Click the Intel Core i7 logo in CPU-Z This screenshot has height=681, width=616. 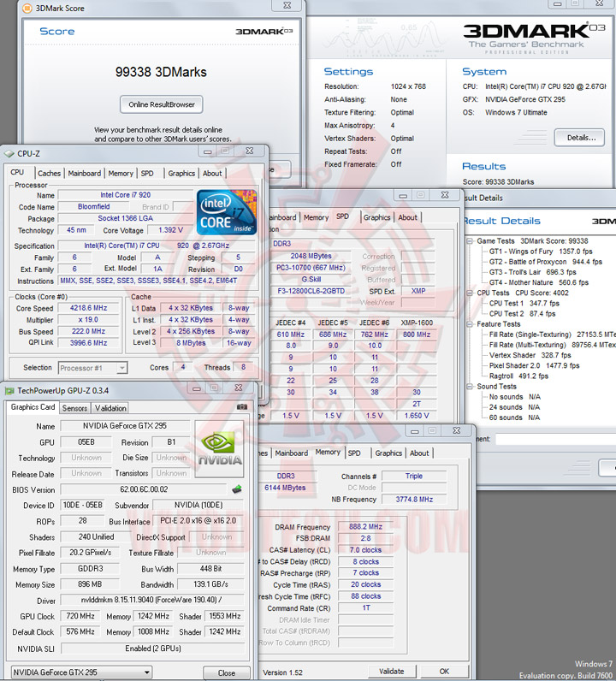click(x=227, y=212)
